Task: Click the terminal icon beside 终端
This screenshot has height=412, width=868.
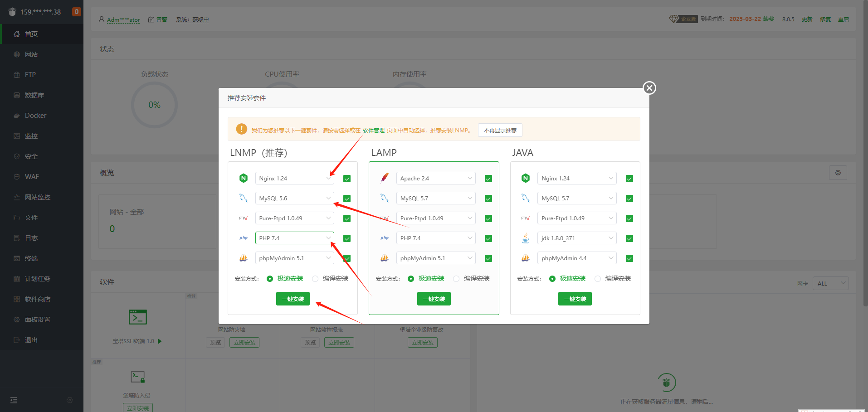Action: click(17, 258)
